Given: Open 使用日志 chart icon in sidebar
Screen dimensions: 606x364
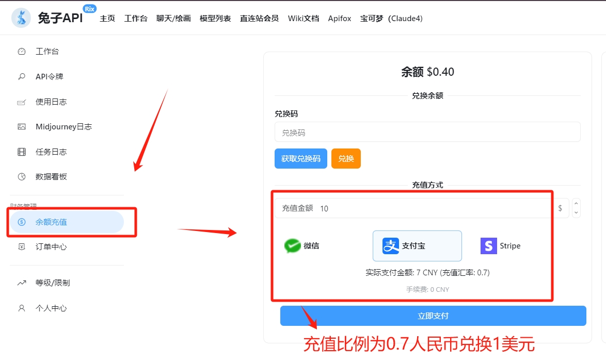Looking at the screenshot, I should (22, 102).
